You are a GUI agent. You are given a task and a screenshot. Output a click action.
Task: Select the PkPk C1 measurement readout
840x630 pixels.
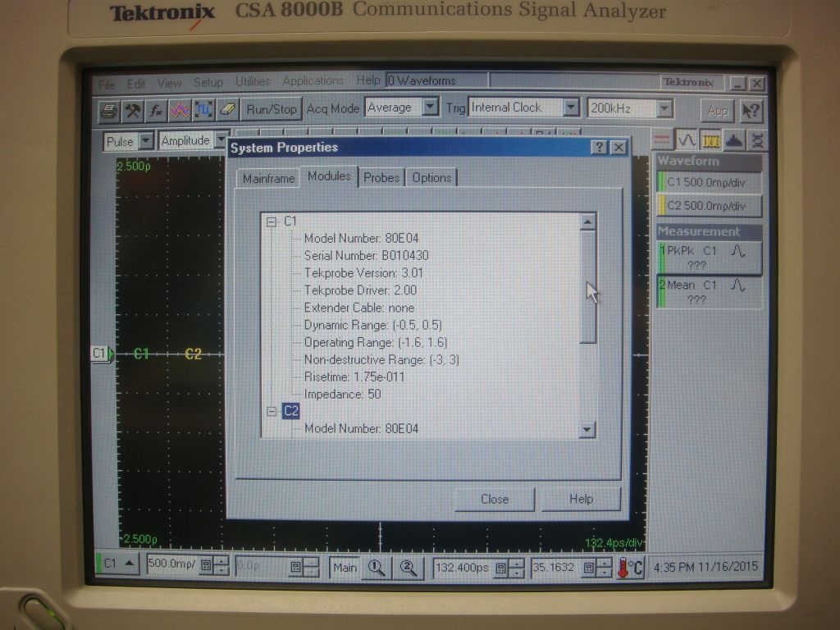coord(709,258)
